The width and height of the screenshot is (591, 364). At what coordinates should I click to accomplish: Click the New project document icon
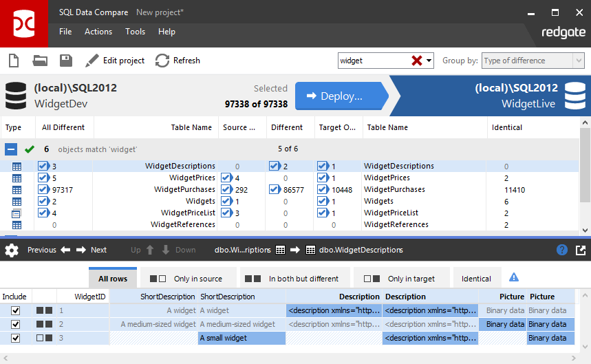(14, 61)
